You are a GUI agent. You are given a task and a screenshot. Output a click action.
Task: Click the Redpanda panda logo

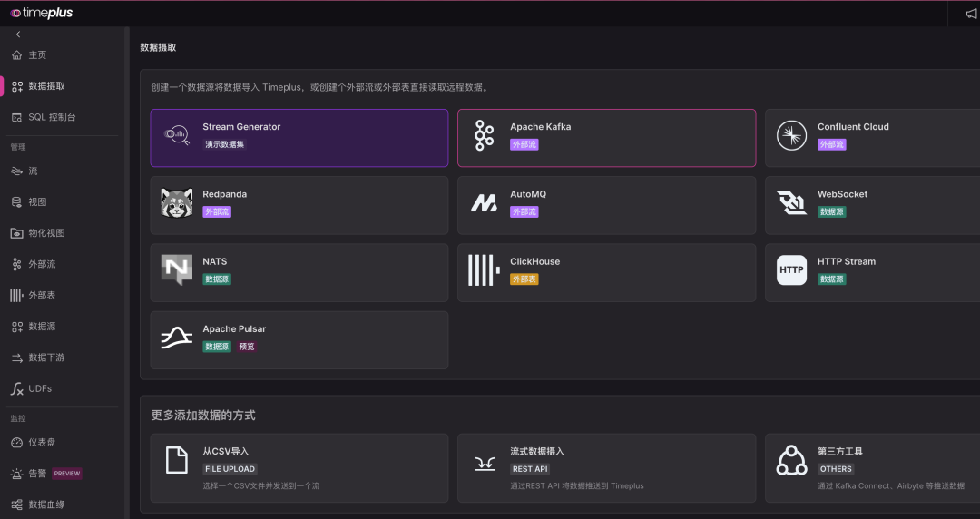[177, 203]
